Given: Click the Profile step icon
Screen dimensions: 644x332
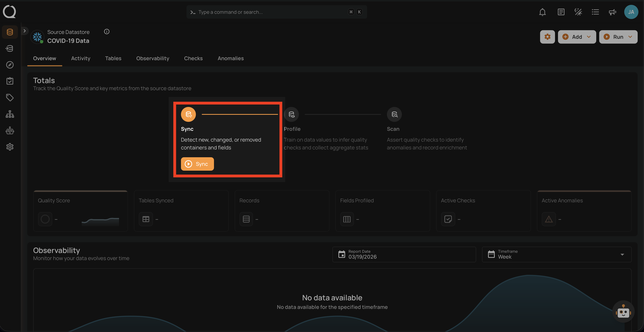Looking at the screenshot, I should (x=292, y=114).
